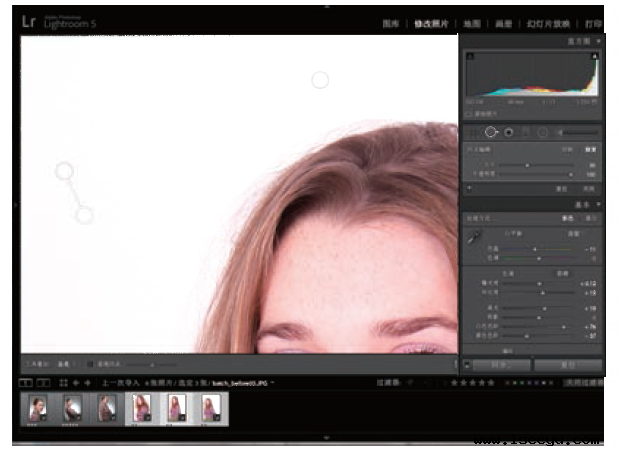Screen dimensions: 619x456
Task: Collapse the Basic panel header triangle
Action: (598, 205)
